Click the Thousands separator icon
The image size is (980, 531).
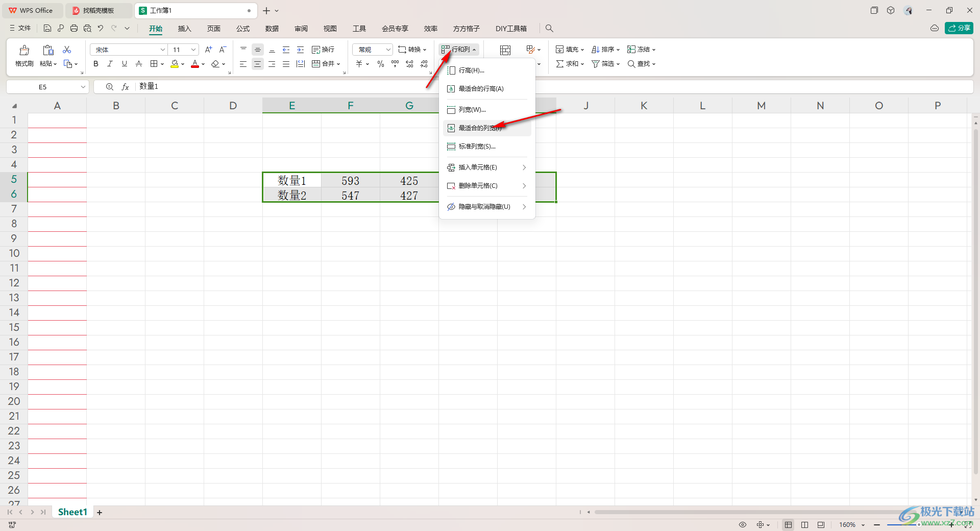click(395, 64)
